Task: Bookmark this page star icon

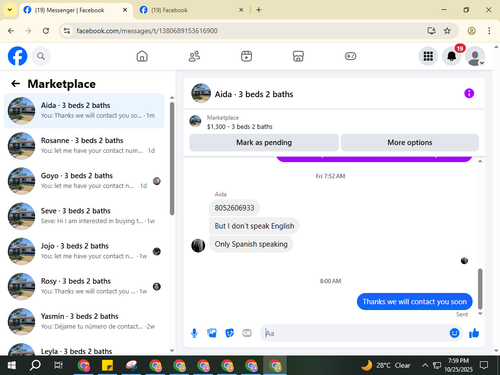Action: tap(447, 31)
